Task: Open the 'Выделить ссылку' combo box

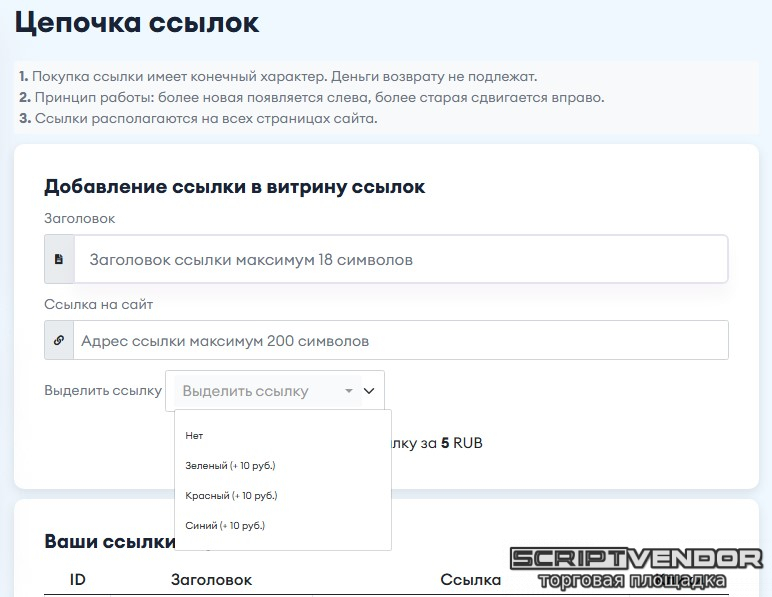Action: [x=260, y=391]
